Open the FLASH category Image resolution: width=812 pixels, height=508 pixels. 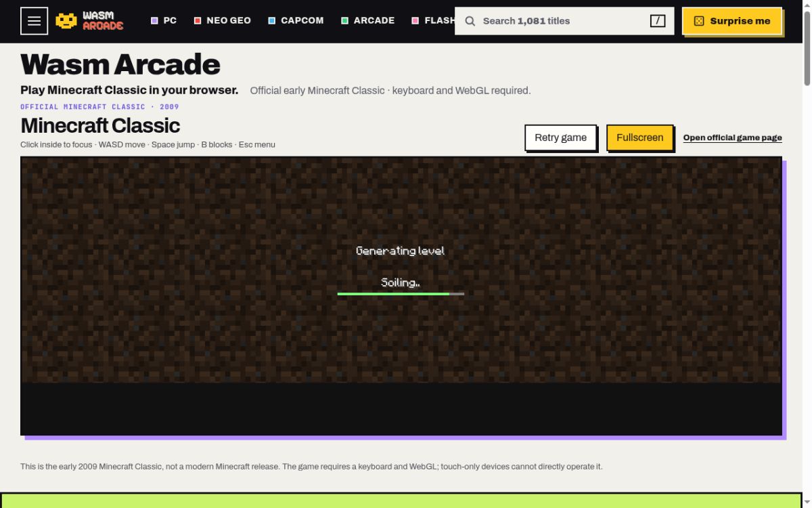433,21
